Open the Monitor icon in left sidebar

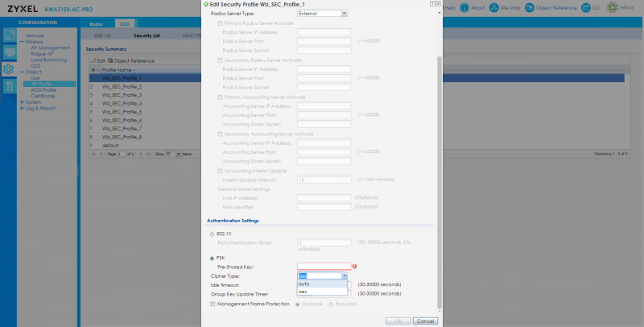(9, 52)
